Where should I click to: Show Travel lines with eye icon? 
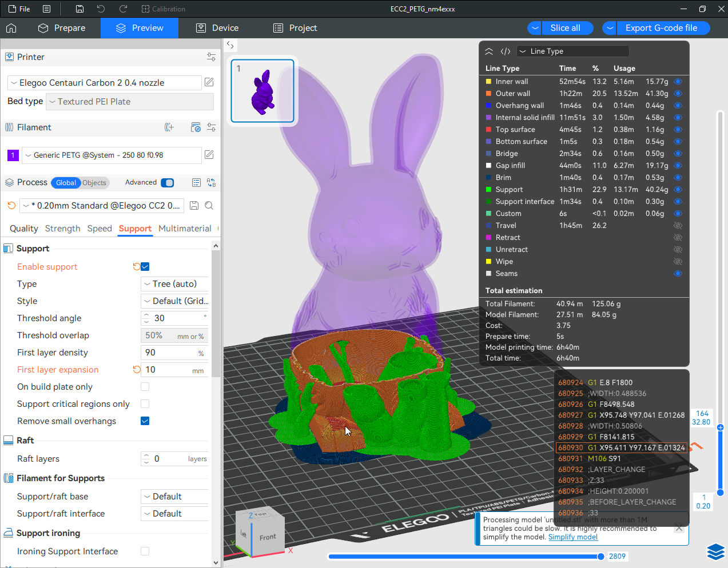click(x=678, y=226)
